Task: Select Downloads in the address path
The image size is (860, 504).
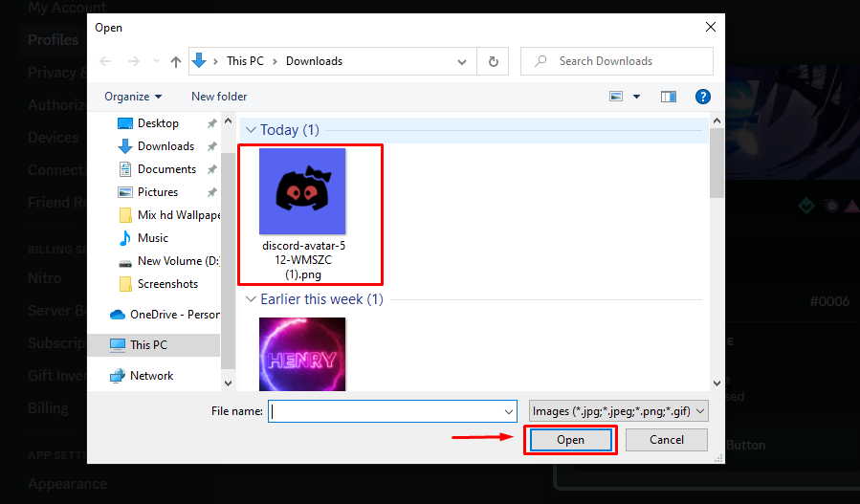Action: (x=315, y=61)
